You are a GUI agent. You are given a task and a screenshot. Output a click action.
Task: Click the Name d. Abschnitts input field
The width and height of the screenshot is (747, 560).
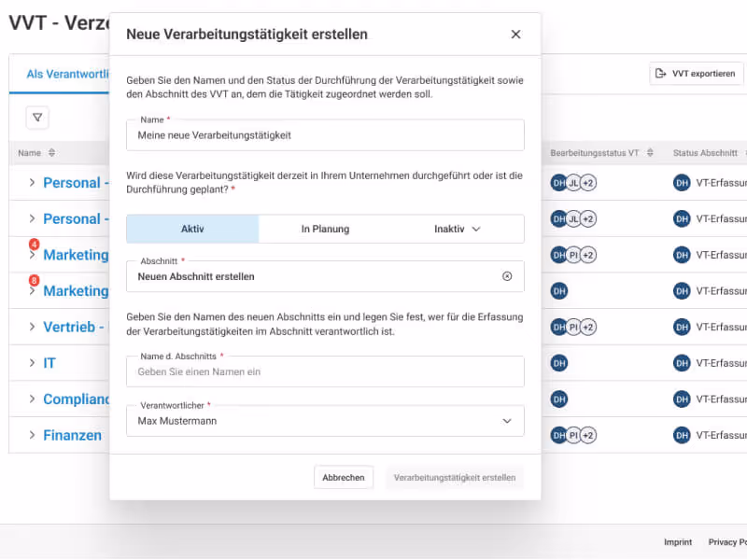pyautogui.click(x=325, y=371)
